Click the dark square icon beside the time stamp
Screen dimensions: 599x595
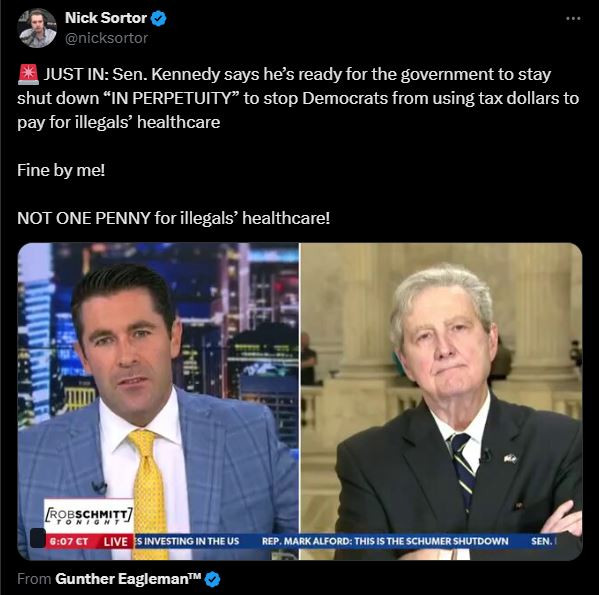point(38,538)
